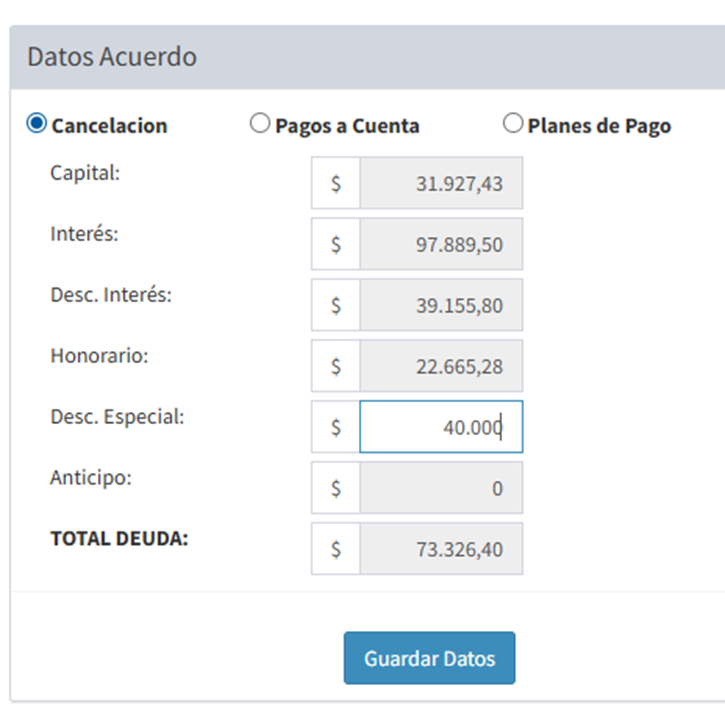Screen dimensions: 725x708
Task: Click the Desc. Especial label text
Action: (x=117, y=417)
